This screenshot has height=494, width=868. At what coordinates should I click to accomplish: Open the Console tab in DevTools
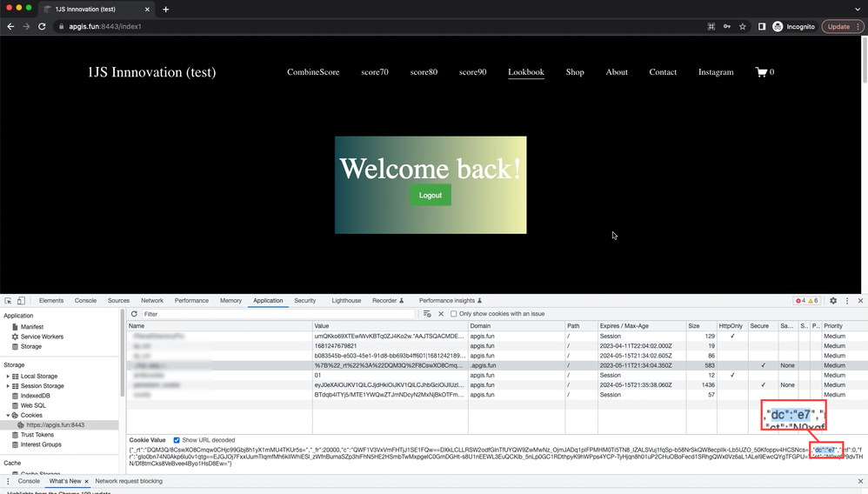85,301
